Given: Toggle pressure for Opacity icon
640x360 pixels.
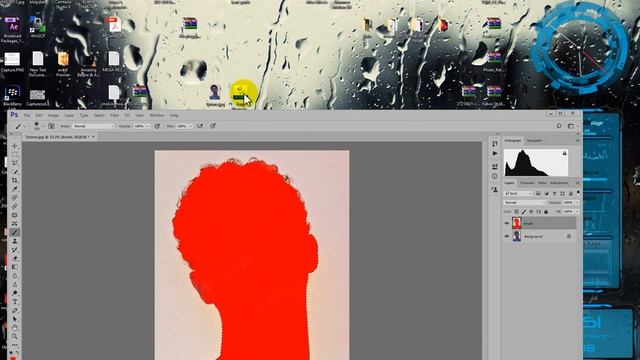Looking at the screenshot, I should (157, 126).
